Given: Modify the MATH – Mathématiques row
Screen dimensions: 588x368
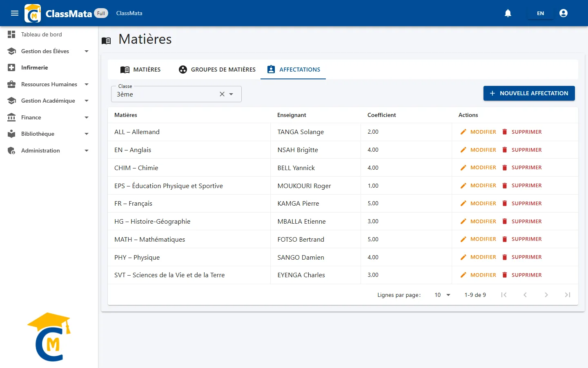Looking at the screenshot, I should (x=478, y=239).
